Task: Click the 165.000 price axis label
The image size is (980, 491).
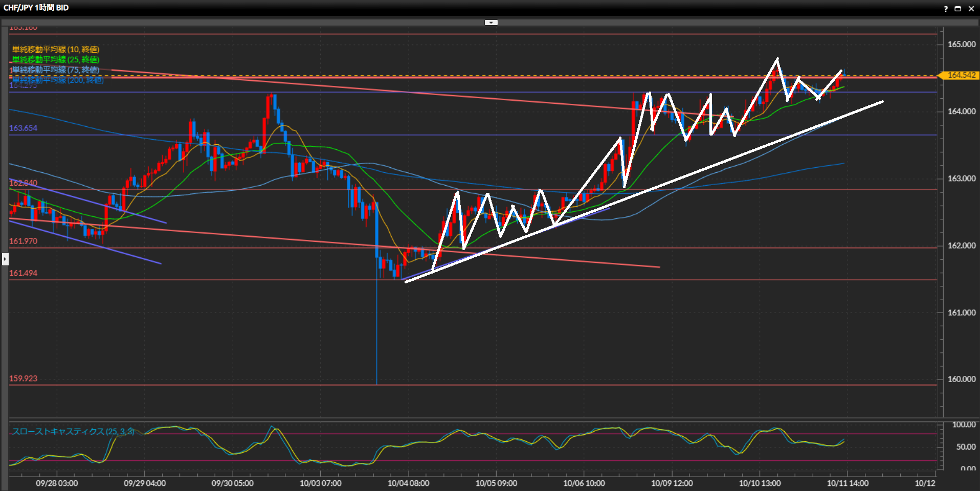Action: pos(961,44)
